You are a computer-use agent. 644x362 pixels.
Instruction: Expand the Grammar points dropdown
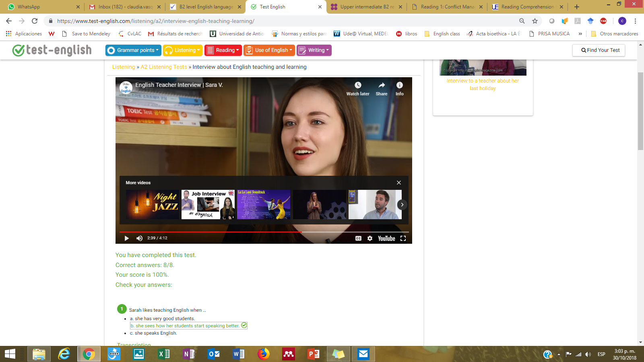pos(133,50)
